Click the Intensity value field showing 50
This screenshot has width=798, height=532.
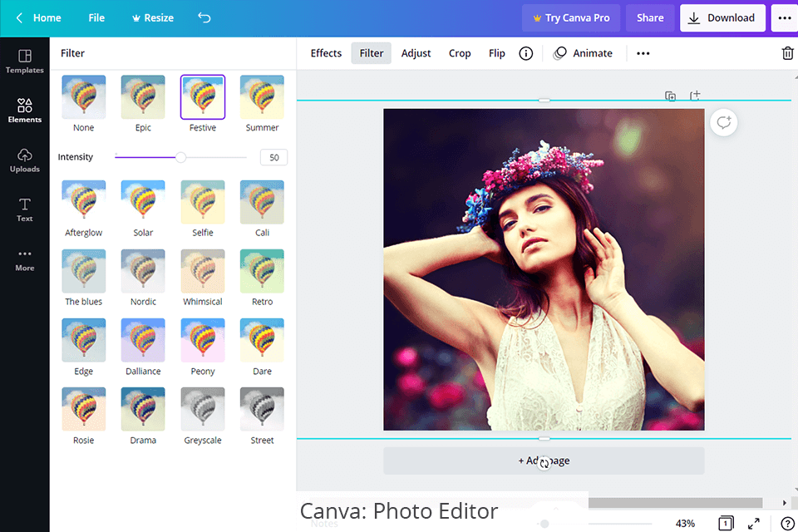(273, 157)
